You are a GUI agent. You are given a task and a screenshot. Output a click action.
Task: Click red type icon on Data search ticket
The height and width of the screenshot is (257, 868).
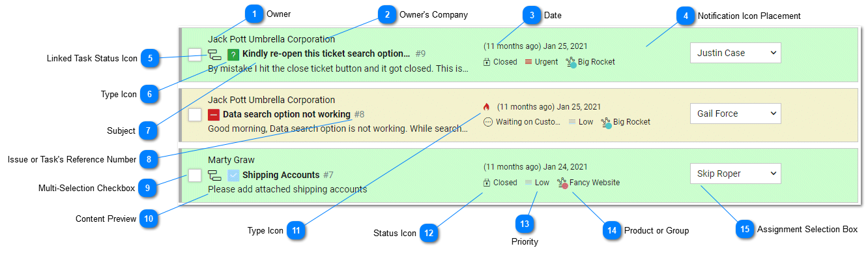(214, 115)
